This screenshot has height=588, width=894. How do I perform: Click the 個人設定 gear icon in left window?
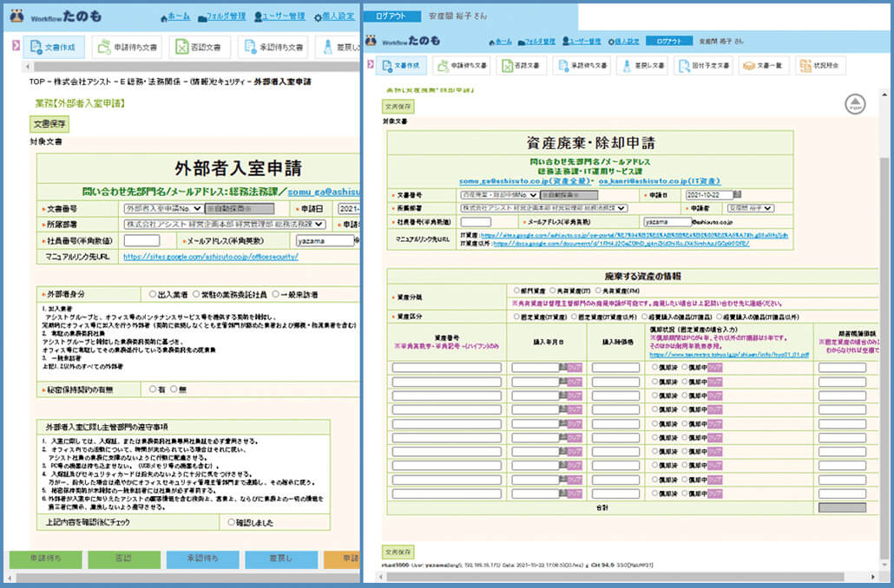coord(318,17)
